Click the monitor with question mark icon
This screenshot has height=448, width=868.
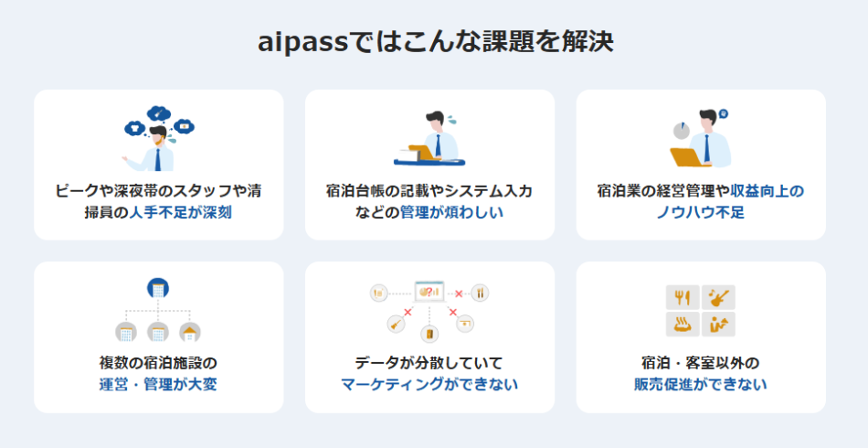pos(429,293)
